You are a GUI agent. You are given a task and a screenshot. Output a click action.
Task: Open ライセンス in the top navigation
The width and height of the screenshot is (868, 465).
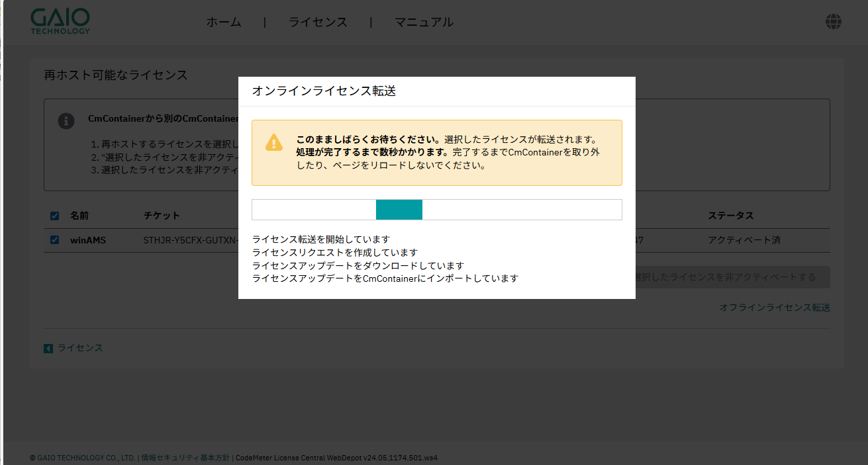click(318, 22)
